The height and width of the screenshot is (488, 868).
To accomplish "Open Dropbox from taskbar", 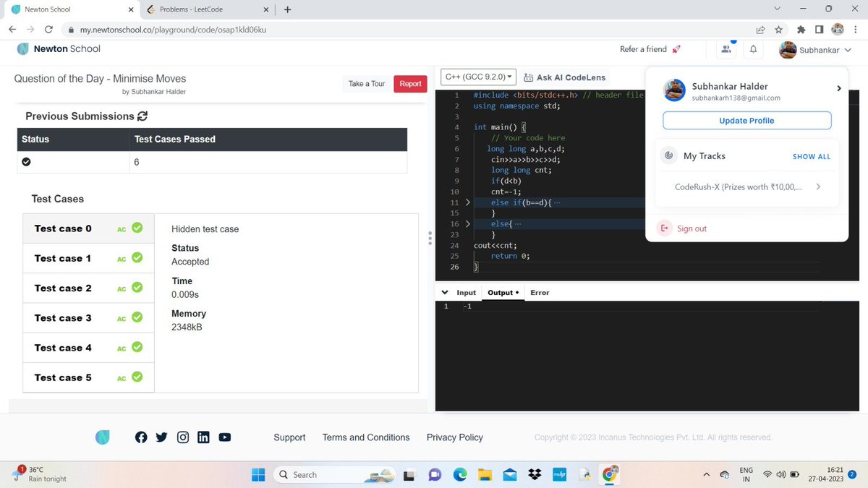I will (534, 474).
